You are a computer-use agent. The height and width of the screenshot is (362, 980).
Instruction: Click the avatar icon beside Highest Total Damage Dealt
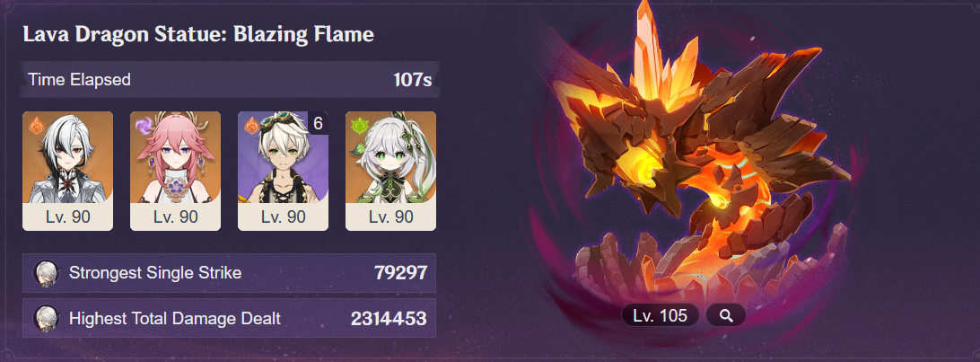pyautogui.click(x=47, y=319)
